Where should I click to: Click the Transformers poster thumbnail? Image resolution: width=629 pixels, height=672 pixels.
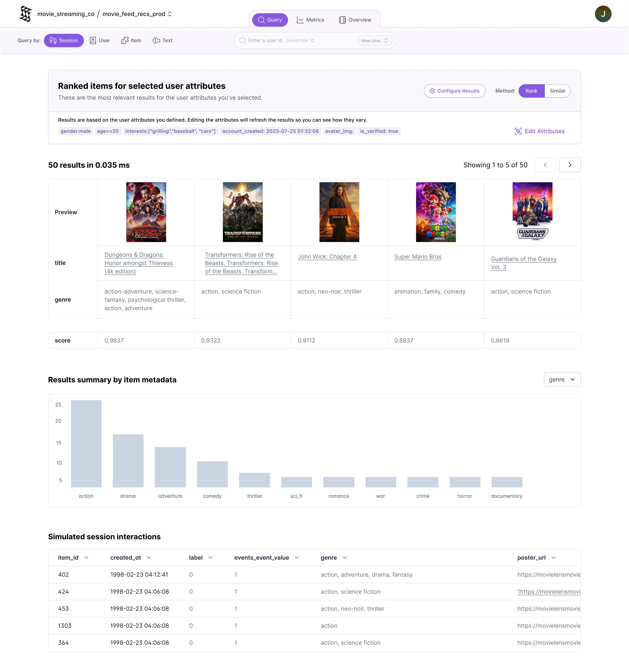point(243,212)
